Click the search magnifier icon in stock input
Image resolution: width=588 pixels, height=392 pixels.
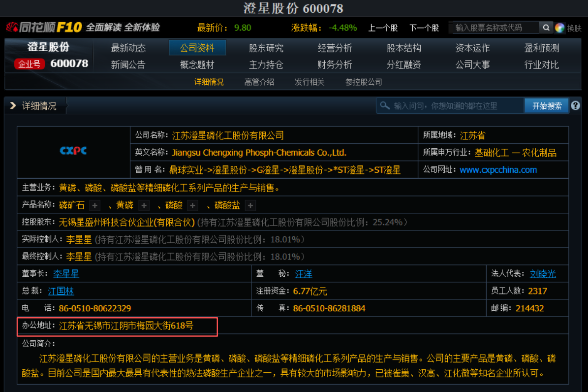coord(546,28)
